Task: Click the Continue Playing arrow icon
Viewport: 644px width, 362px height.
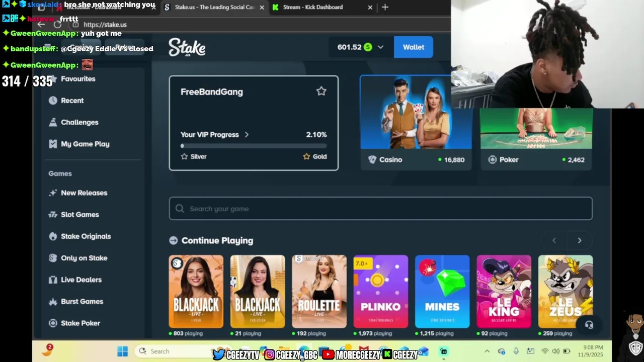Action: coord(174,240)
